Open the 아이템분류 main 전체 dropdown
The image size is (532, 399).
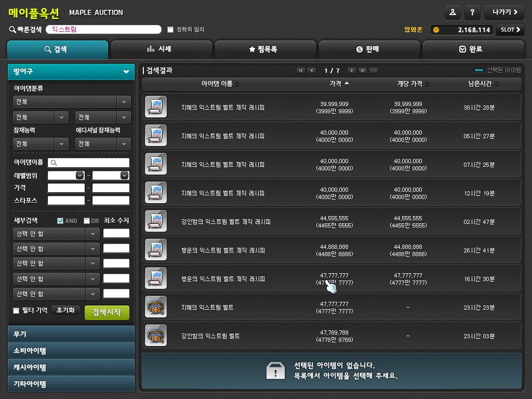(72, 102)
